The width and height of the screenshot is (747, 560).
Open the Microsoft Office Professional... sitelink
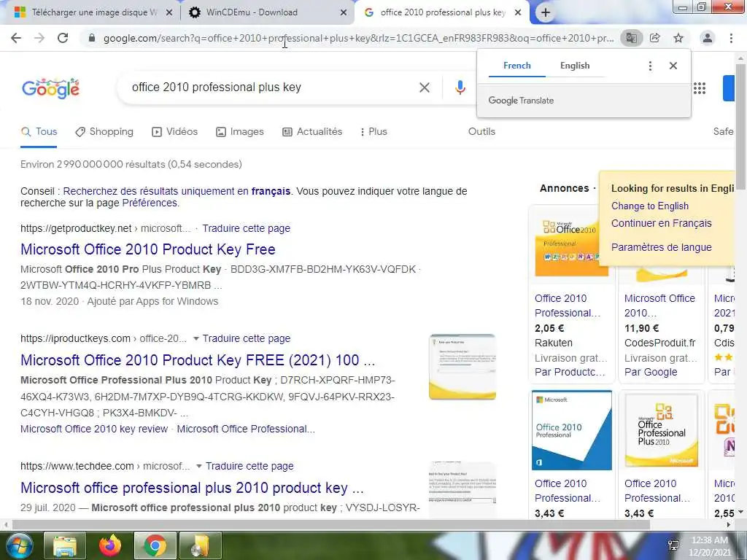coord(246,429)
